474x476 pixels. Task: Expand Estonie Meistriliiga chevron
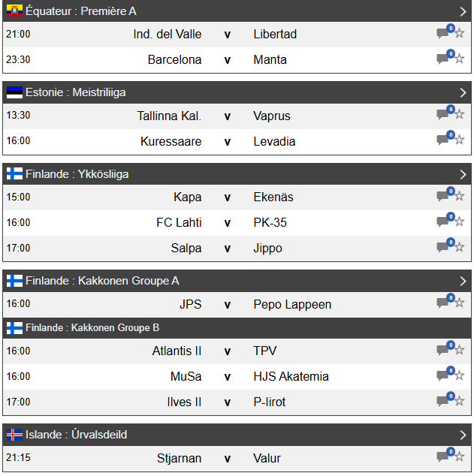(463, 92)
